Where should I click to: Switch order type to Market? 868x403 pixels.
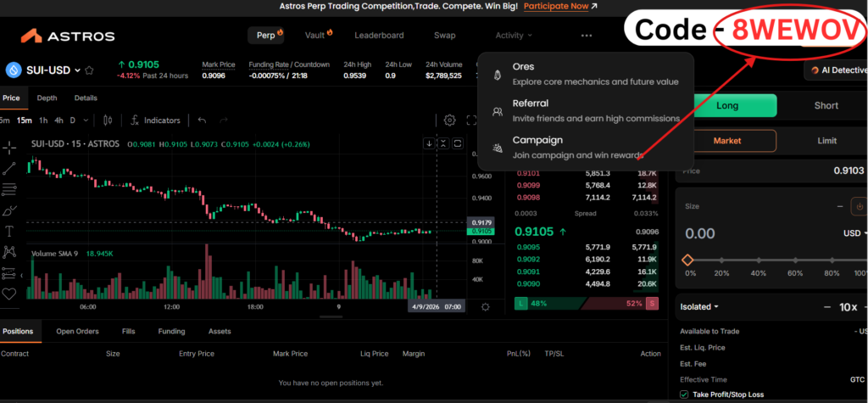click(x=726, y=141)
